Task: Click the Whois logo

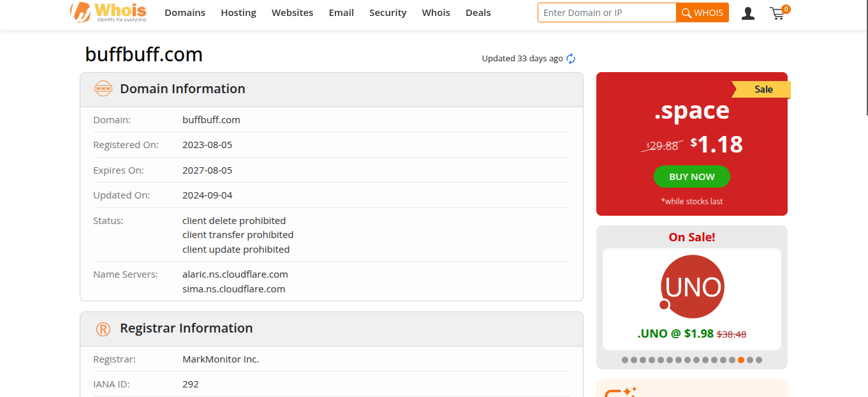Action: click(108, 12)
